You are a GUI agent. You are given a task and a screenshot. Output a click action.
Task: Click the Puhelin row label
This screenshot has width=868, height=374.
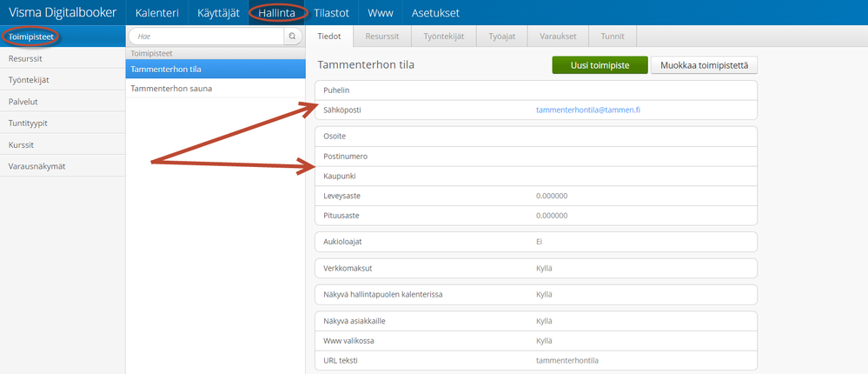click(336, 90)
